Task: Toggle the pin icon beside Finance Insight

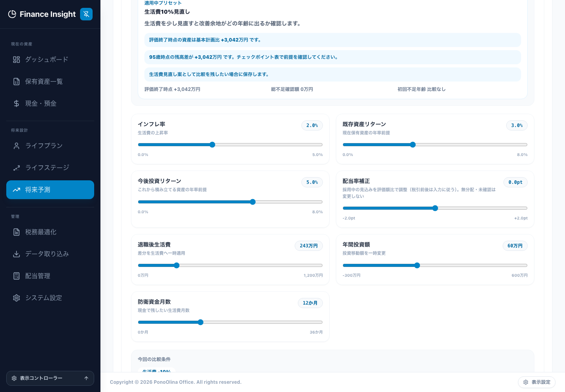Action: coord(86,14)
